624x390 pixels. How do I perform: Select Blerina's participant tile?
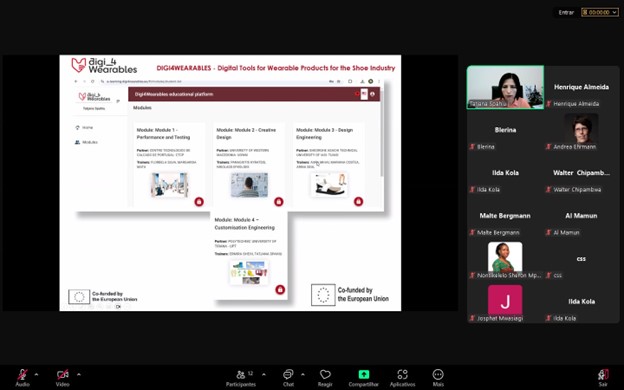(505, 130)
